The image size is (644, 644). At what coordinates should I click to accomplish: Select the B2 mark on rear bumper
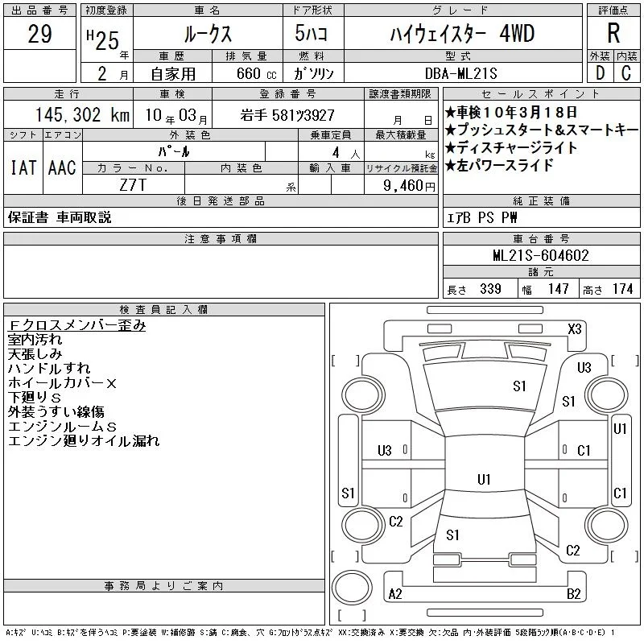click(x=573, y=594)
